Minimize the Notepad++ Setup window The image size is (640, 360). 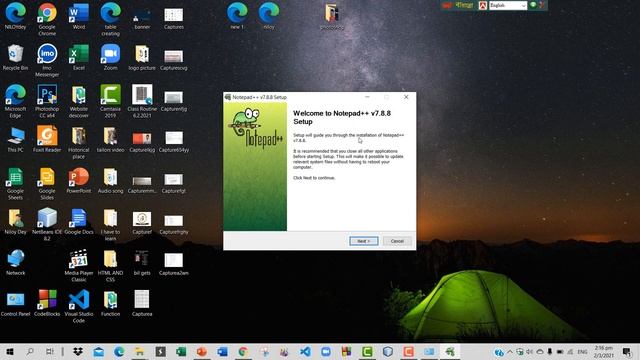click(367, 97)
